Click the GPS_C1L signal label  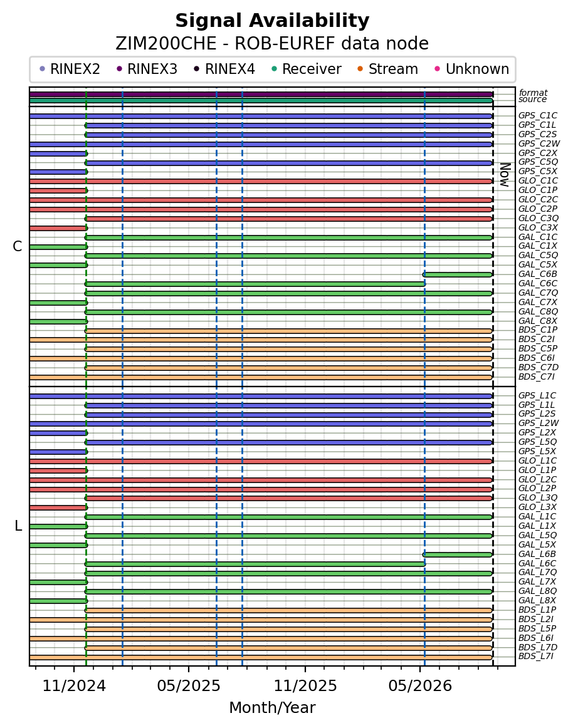(537, 125)
